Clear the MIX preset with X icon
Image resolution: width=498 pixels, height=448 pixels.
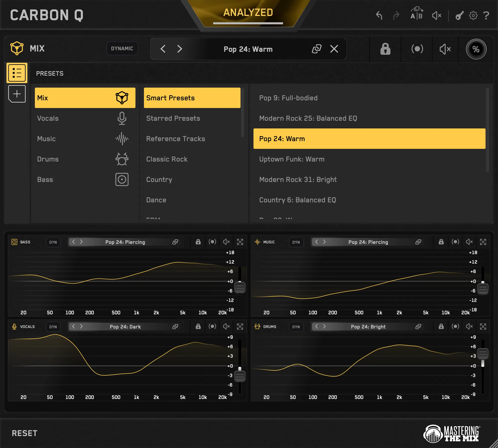[x=334, y=49]
